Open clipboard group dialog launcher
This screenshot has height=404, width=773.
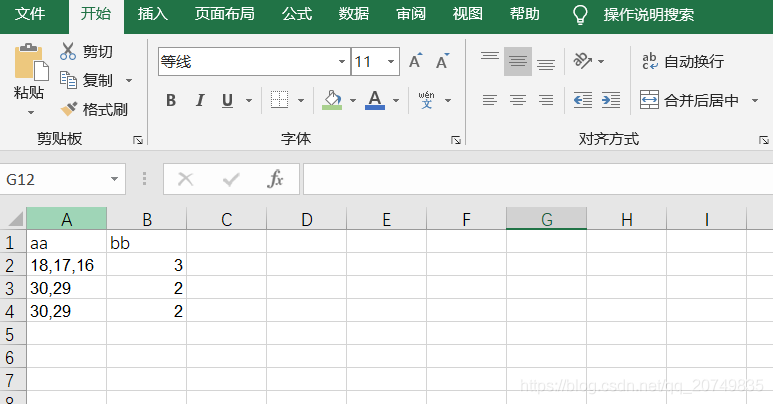pyautogui.click(x=138, y=140)
